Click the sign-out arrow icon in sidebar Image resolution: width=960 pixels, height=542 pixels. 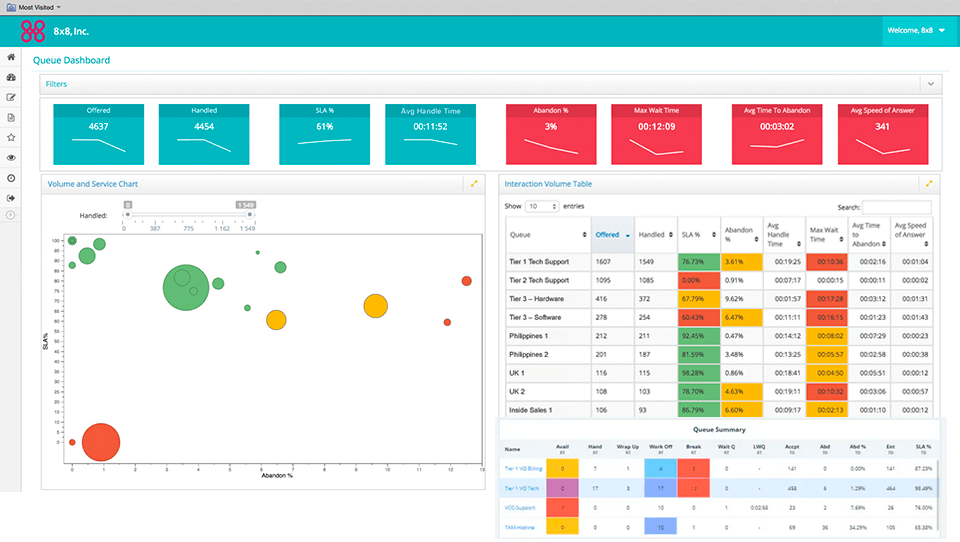[11, 196]
